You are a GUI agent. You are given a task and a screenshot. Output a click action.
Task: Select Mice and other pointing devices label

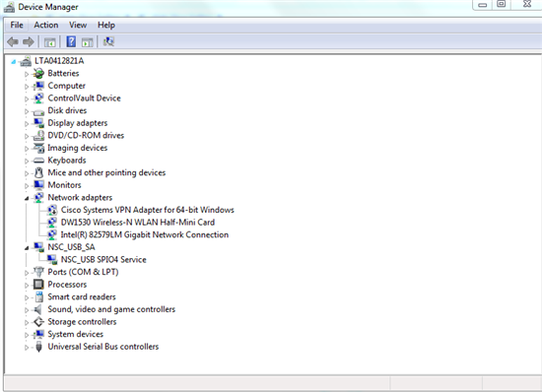coord(106,172)
